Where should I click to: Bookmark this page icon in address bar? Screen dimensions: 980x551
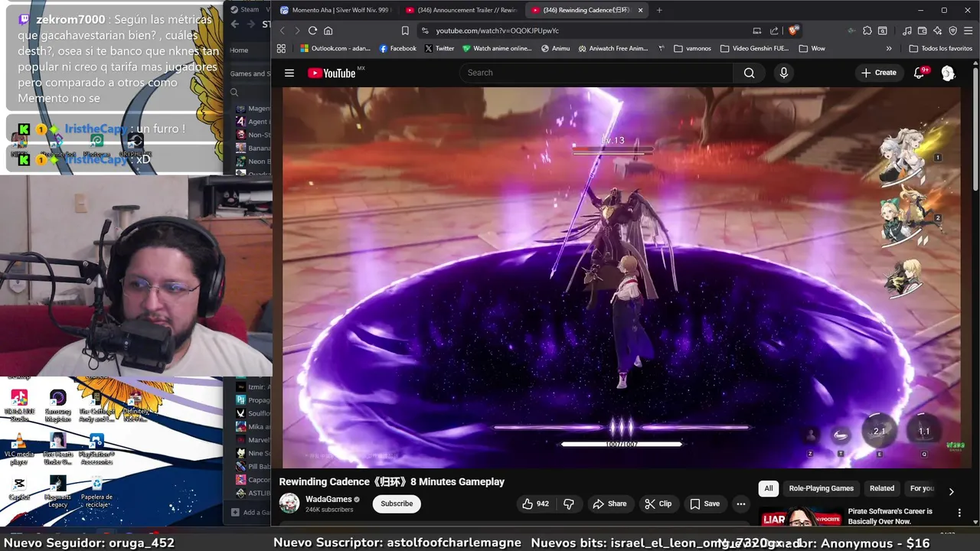[405, 31]
